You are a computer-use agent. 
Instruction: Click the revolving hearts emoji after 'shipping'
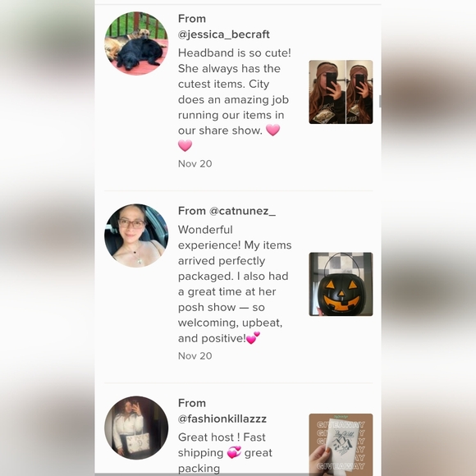pos(234,452)
